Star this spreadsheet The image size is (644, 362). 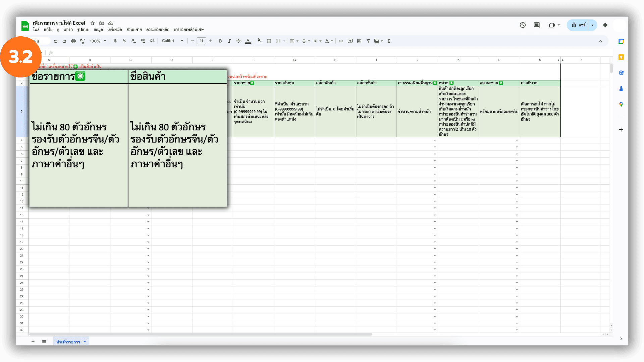point(93,23)
